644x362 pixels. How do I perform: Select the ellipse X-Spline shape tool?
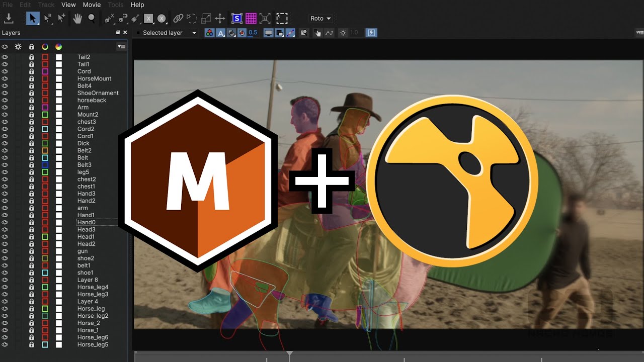pos(162,19)
